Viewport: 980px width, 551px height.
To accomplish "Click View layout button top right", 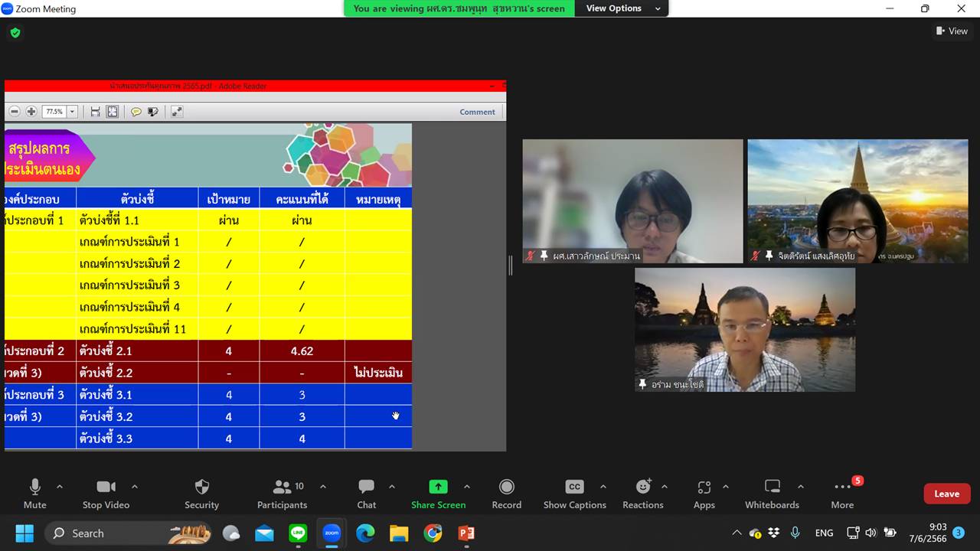I will (x=952, y=31).
